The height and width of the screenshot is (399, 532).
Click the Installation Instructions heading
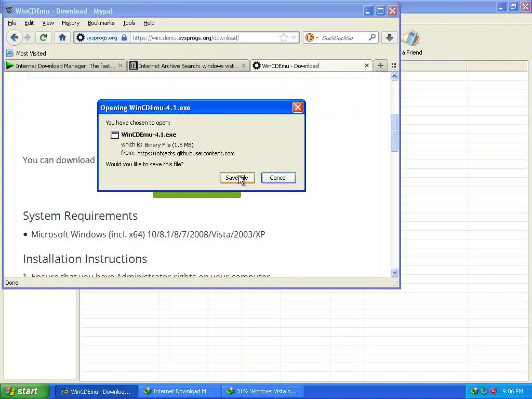click(x=85, y=259)
